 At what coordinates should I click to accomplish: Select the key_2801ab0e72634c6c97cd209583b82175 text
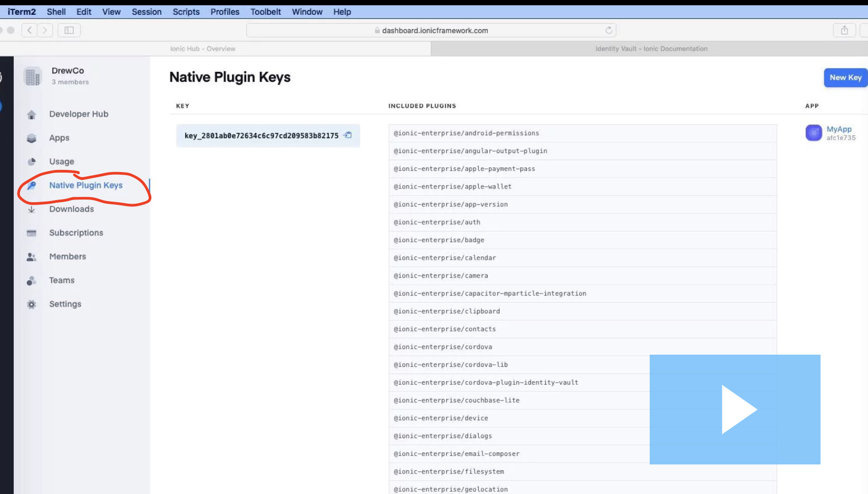[x=262, y=136]
